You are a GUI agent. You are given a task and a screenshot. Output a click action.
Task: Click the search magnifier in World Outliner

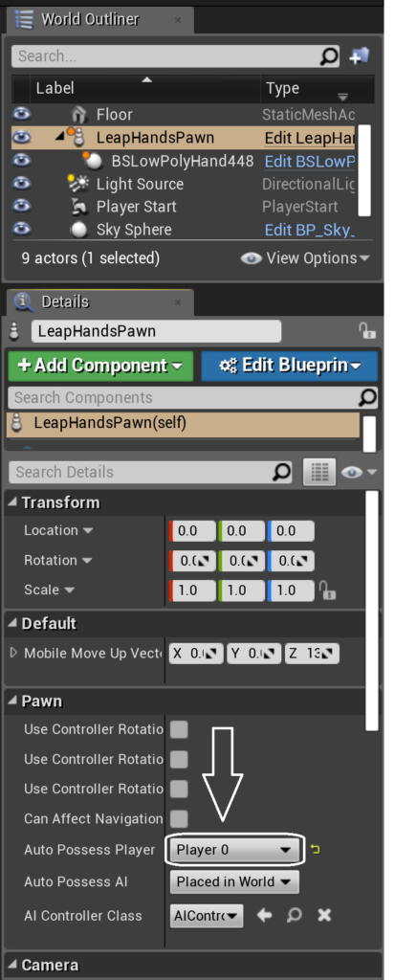[329, 56]
